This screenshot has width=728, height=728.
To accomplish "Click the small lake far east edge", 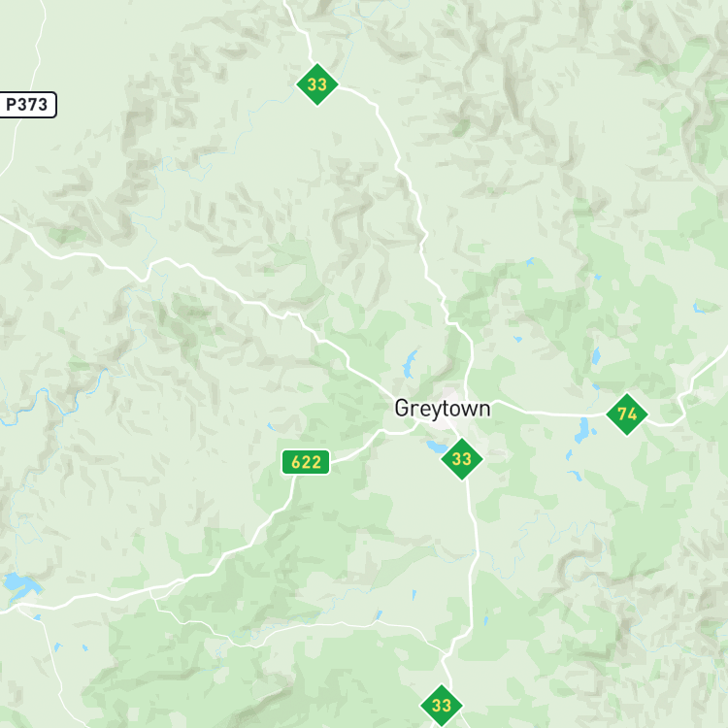I will coord(698,308).
